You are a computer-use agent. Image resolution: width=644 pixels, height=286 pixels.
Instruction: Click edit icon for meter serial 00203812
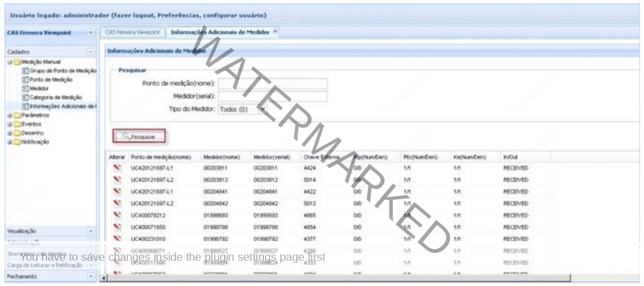click(118, 179)
